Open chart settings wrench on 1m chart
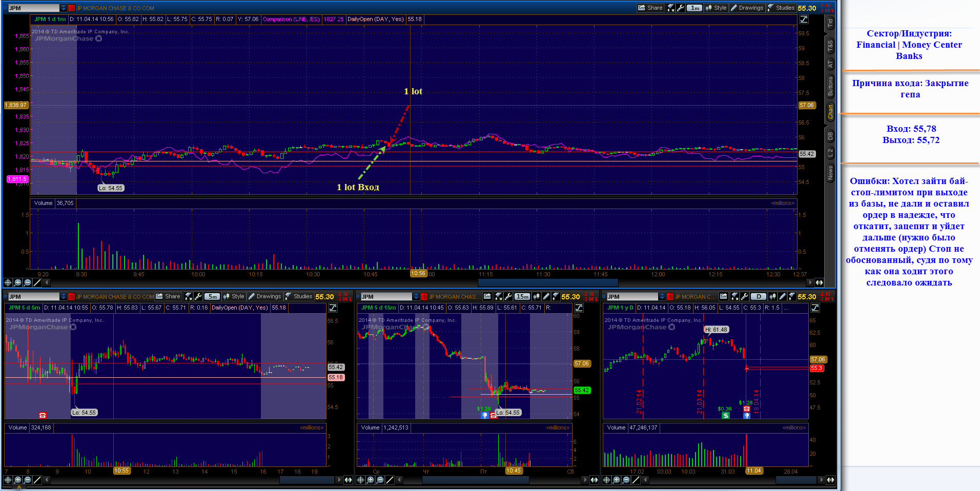Screen dimensions: 980x491 pos(680,8)
